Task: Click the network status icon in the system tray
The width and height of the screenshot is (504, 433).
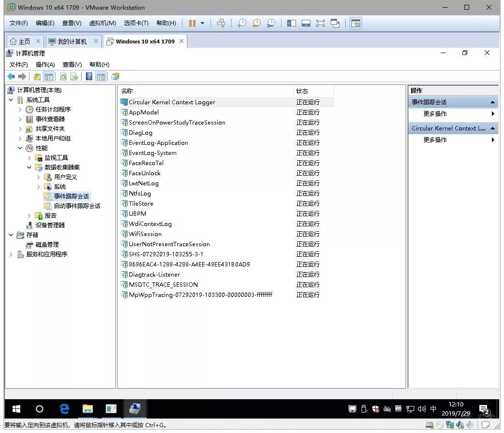Action: [410, 409]
